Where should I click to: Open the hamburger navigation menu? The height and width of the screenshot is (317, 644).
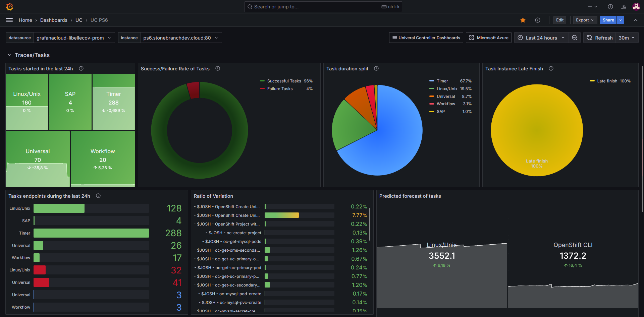point(9,20)
